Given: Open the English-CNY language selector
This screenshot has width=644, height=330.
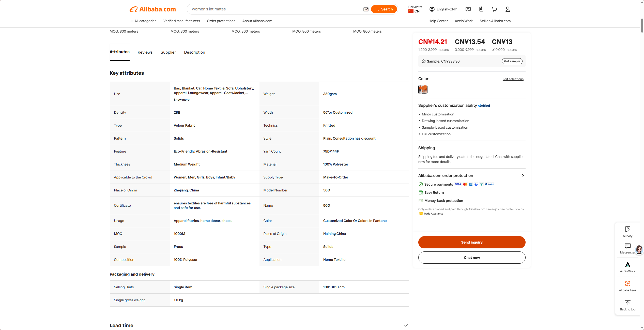Looking at the screenshot, I should 443,9.
